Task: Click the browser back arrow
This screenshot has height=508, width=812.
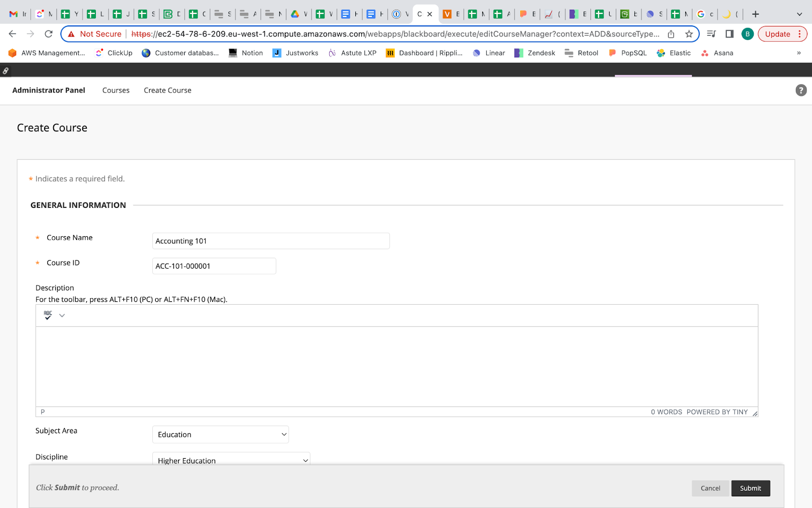Action: click(13, 34)
